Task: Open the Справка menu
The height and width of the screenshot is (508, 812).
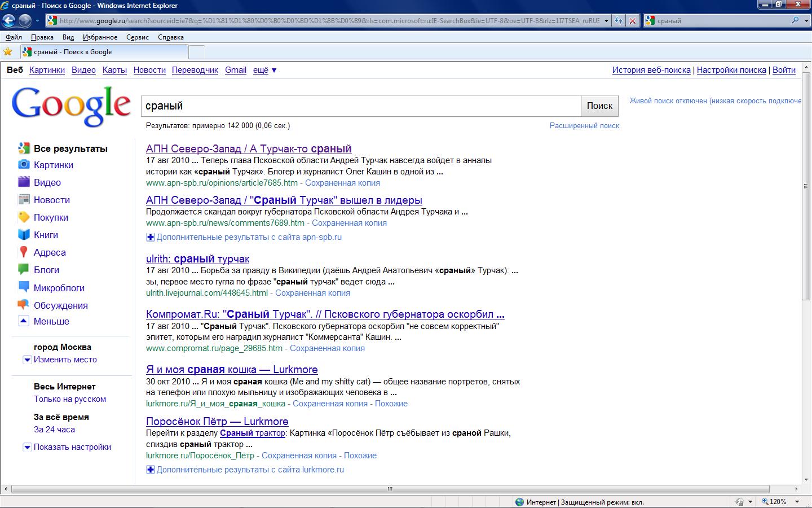Action: 171,37
